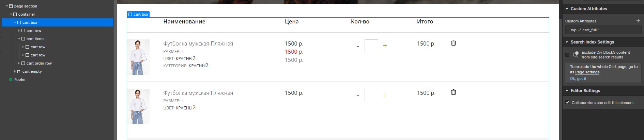Screen dimensions: 644x140
Task: Expand the cart order row tree item
Action: click(19, 63)
